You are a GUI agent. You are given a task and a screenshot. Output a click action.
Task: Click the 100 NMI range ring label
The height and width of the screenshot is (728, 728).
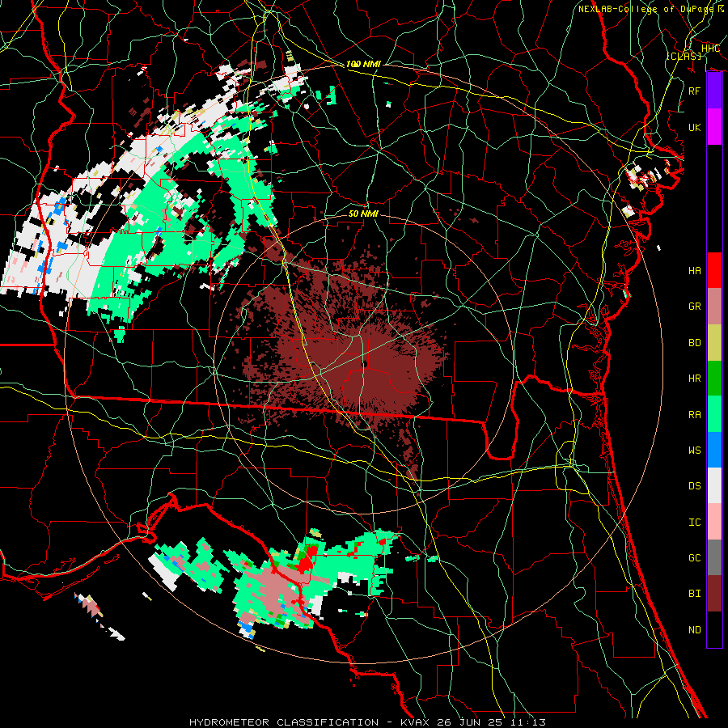pos(363,64)
